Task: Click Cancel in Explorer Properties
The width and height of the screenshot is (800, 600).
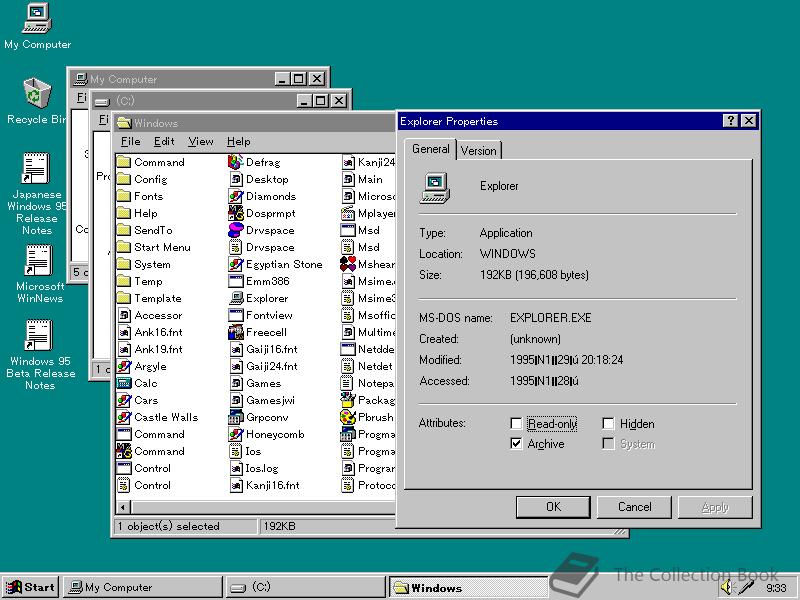Action: [634, 507]
